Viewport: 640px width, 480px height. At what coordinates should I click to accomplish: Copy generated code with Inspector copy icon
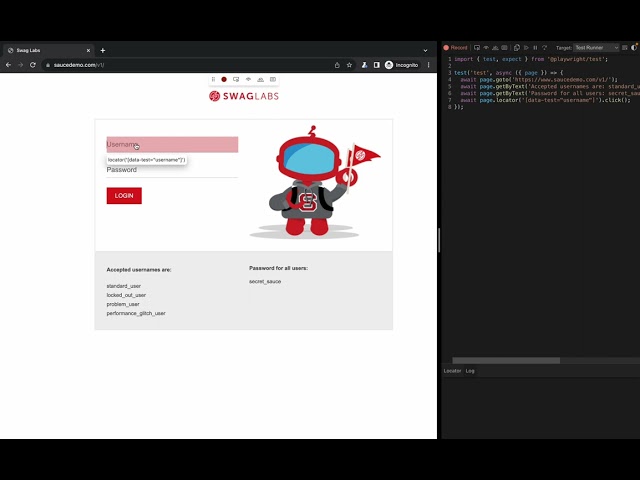click(517, 48)
